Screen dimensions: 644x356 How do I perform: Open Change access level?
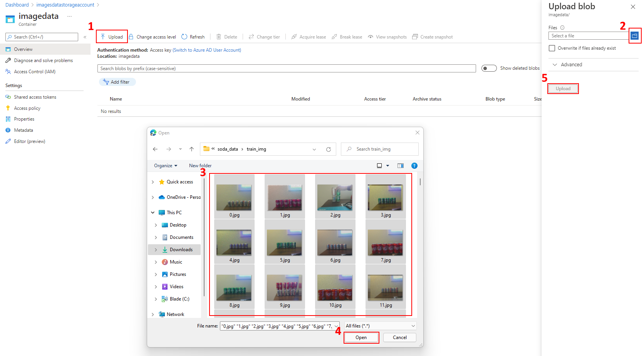coord(153,37)
